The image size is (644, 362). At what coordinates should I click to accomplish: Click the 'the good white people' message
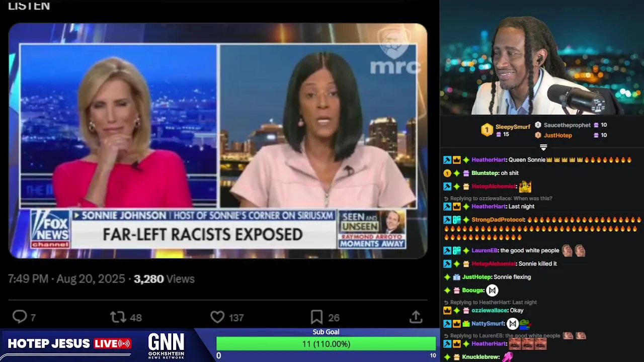click(x=530, y=250)
